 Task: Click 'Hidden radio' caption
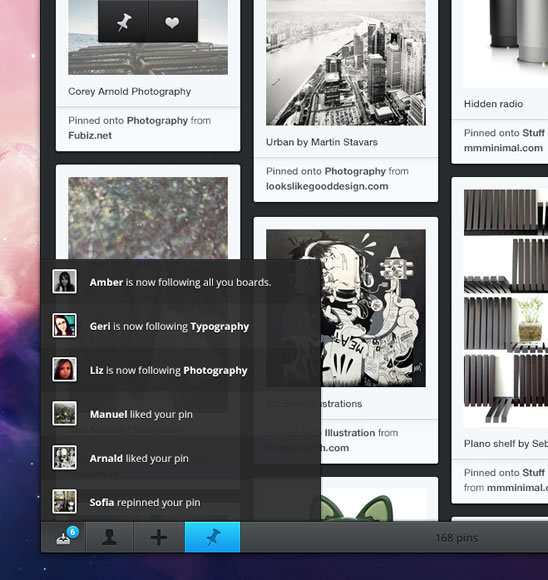coord(493,104)
